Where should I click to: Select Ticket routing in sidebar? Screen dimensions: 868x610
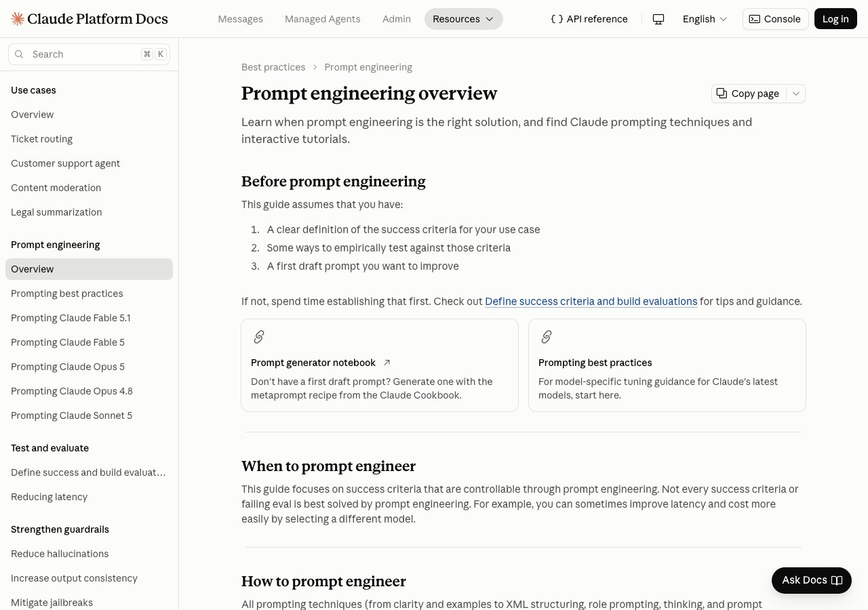click(x=89, y=139)
